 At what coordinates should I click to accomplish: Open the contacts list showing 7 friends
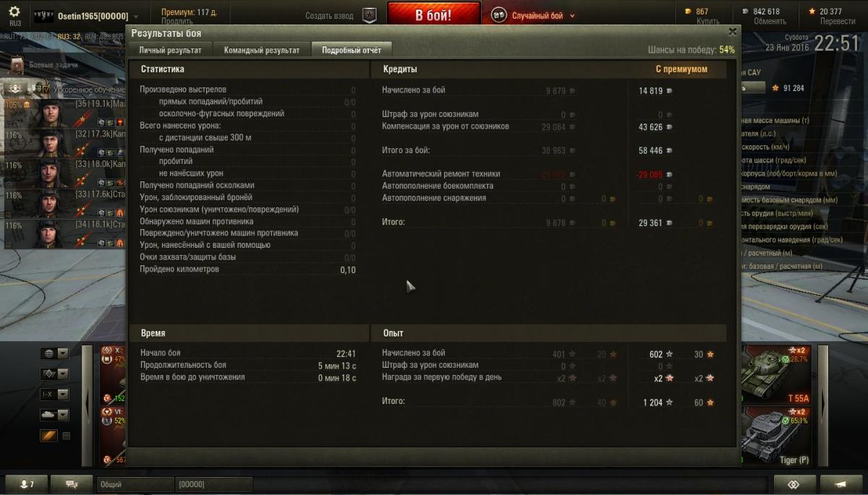27,484
